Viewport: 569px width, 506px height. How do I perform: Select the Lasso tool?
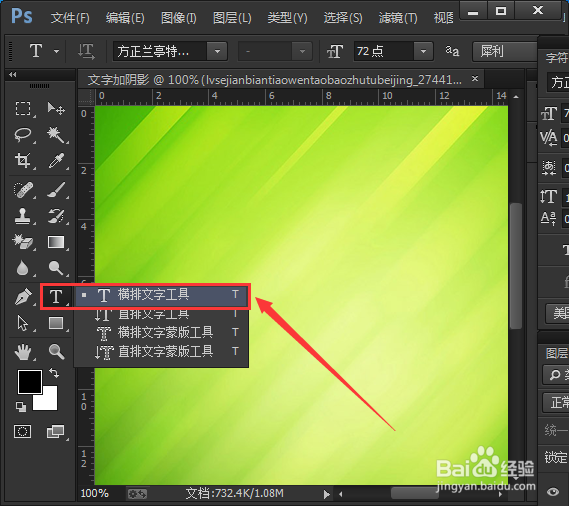pyautogui.click(x=23, y=134)
